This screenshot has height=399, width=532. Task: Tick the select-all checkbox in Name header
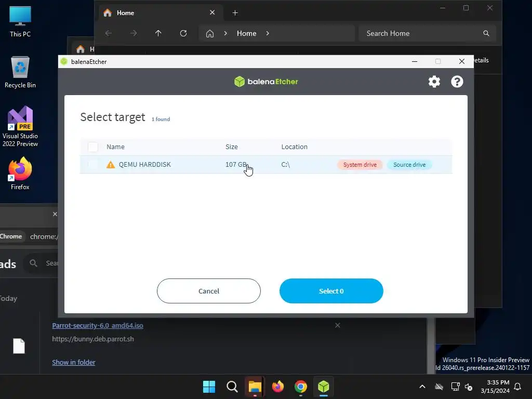[x=93, y=147]
